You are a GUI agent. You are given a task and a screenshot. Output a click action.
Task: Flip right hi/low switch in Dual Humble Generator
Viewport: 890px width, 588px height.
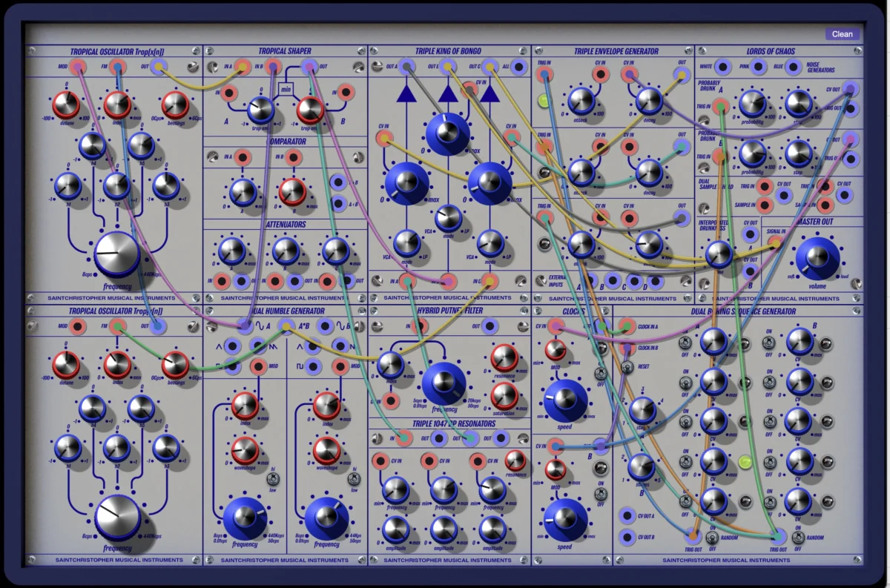355,480
